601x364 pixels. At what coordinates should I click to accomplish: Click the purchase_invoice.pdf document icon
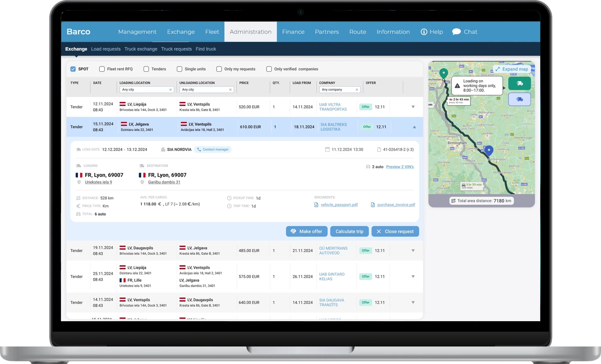tap(373, 205)
